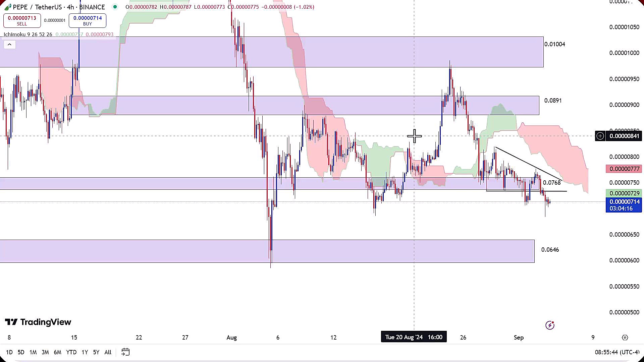The width and height of the screenshot is (644, 362).
Task: Click the TradingView logo
Action: click(x=38, y=322)
